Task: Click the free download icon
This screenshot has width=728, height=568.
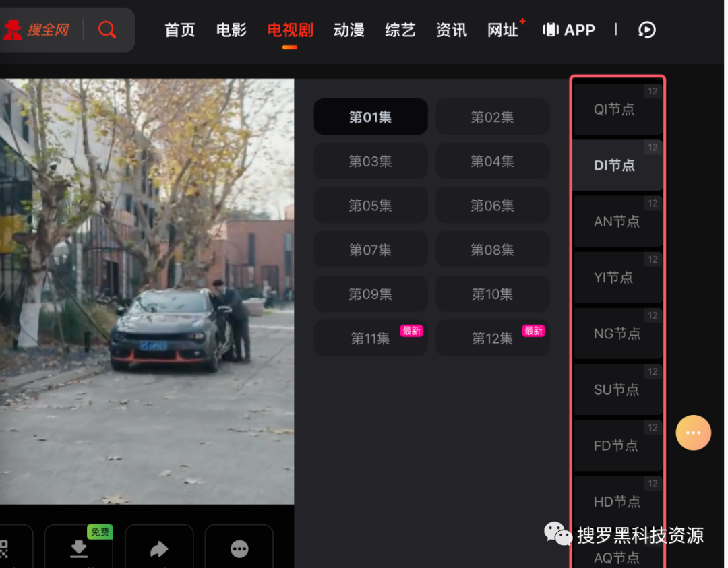Action: point(80,549)
